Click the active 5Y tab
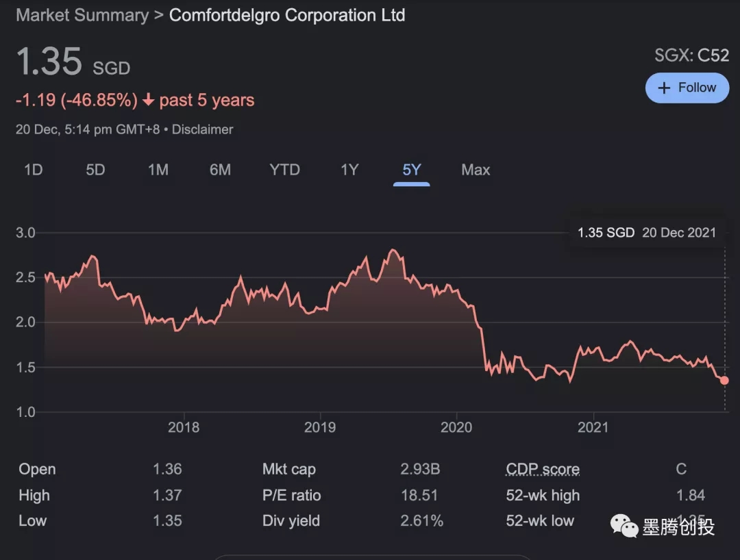This screenshot has width=740, height=560. point(411,170)
